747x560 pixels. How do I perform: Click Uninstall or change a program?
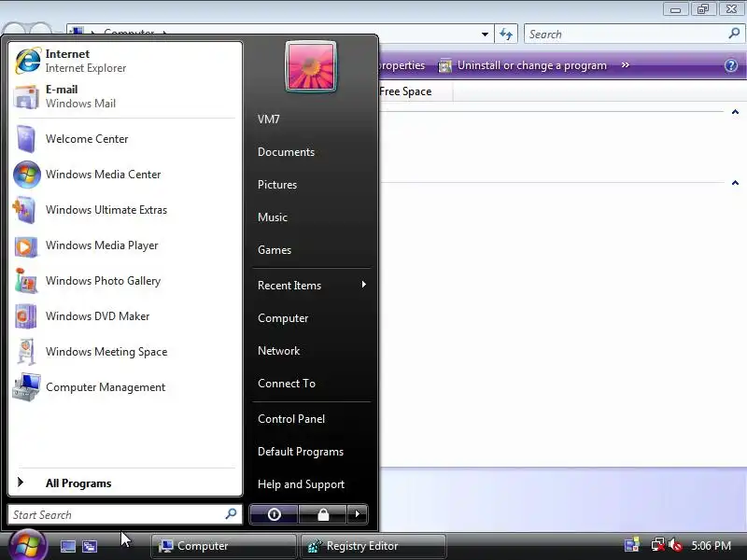point(523,65)
